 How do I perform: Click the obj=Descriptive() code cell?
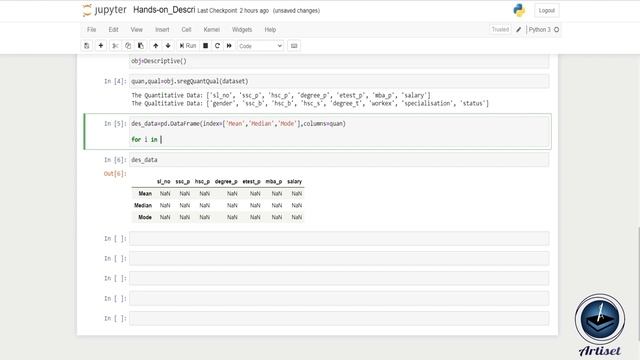pos(339,61)
